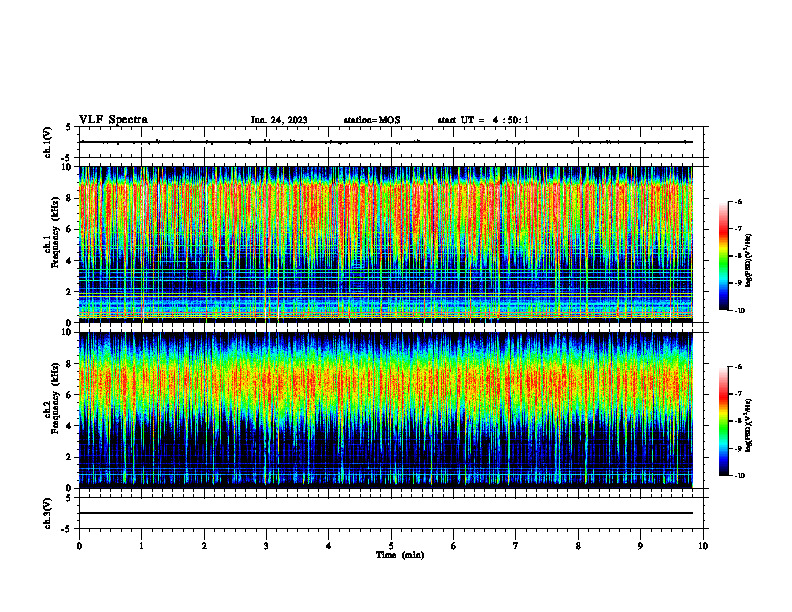Click the ch.2 color bar 'log(PSD)' label

pos(749,426)
